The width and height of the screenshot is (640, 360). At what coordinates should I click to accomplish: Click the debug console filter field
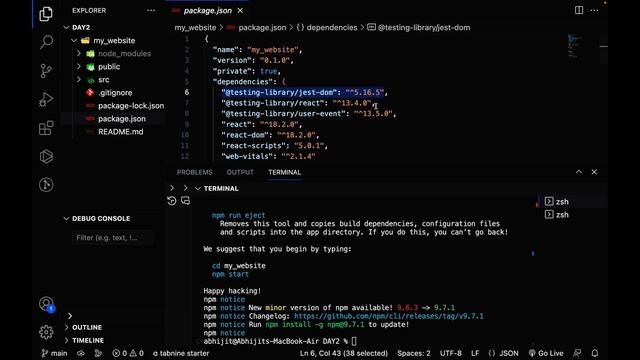112,238
